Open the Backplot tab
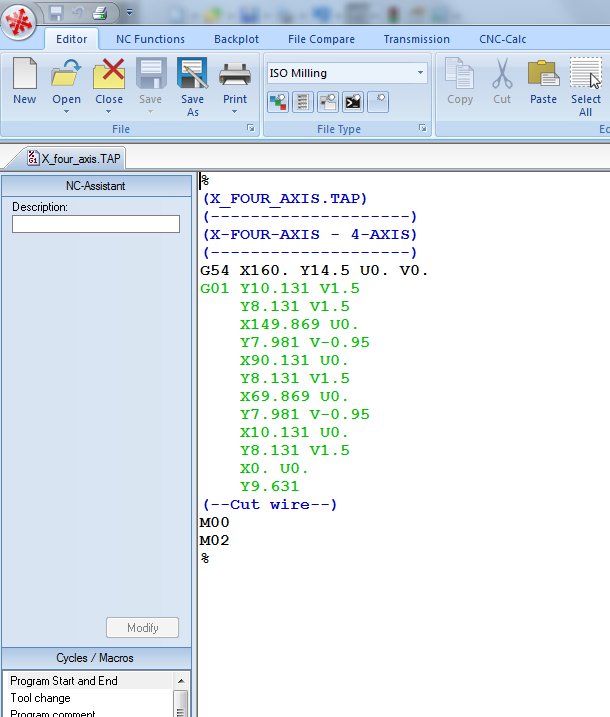Screen dimensions: 610x717 (x=236, y=39)
